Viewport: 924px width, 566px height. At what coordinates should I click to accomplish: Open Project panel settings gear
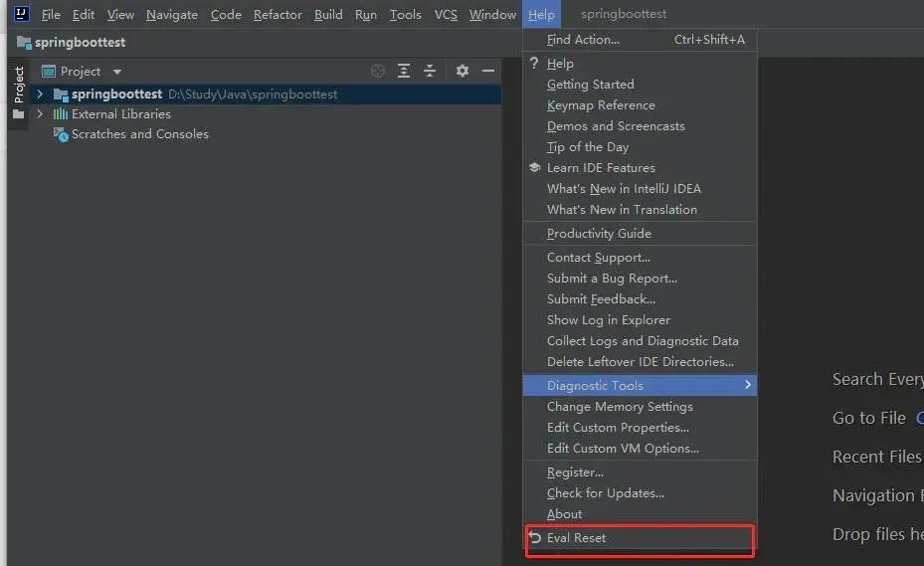point(462,71)
